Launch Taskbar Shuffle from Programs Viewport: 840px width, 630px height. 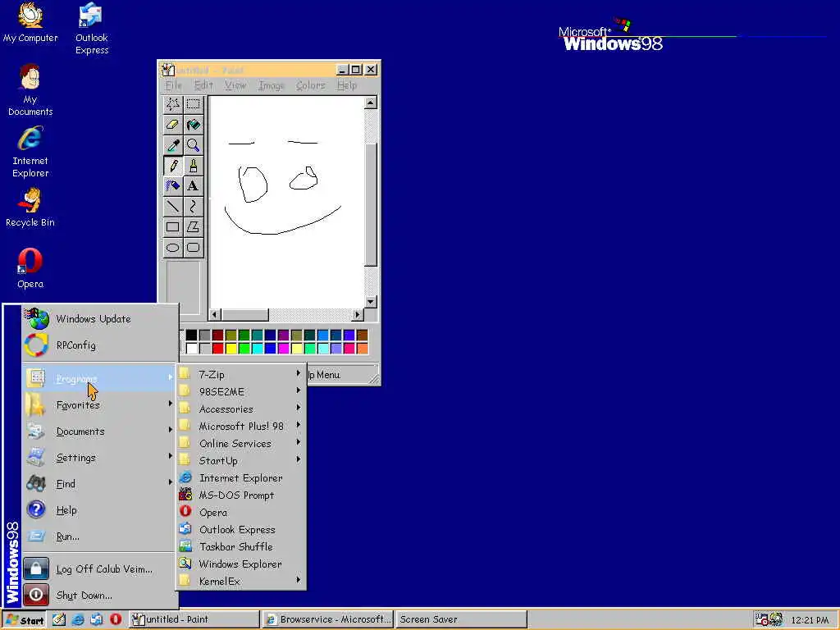point(241,546)
